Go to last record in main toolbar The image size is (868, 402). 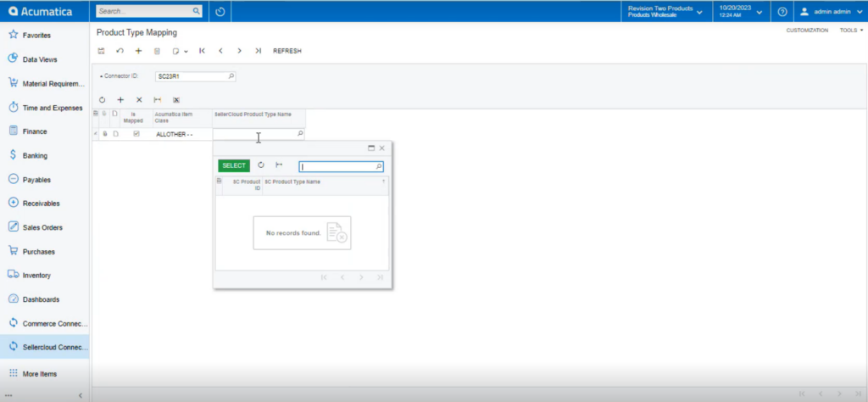258,51
